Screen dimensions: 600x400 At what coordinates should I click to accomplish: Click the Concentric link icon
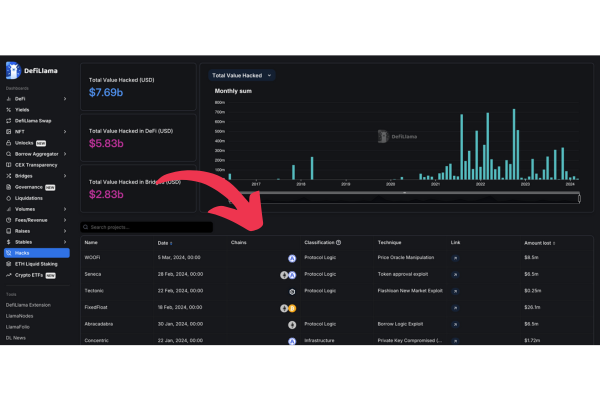pos(456,341)
